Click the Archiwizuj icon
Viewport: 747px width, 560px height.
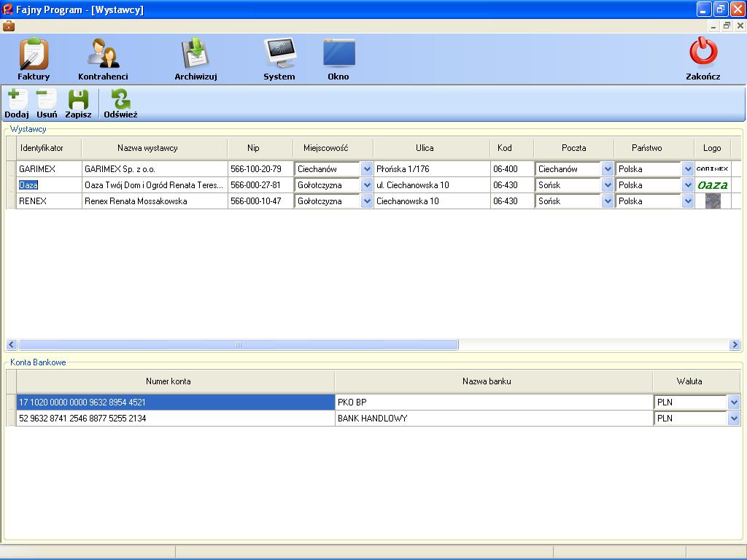pyautogui.click(x=196, y=58)
